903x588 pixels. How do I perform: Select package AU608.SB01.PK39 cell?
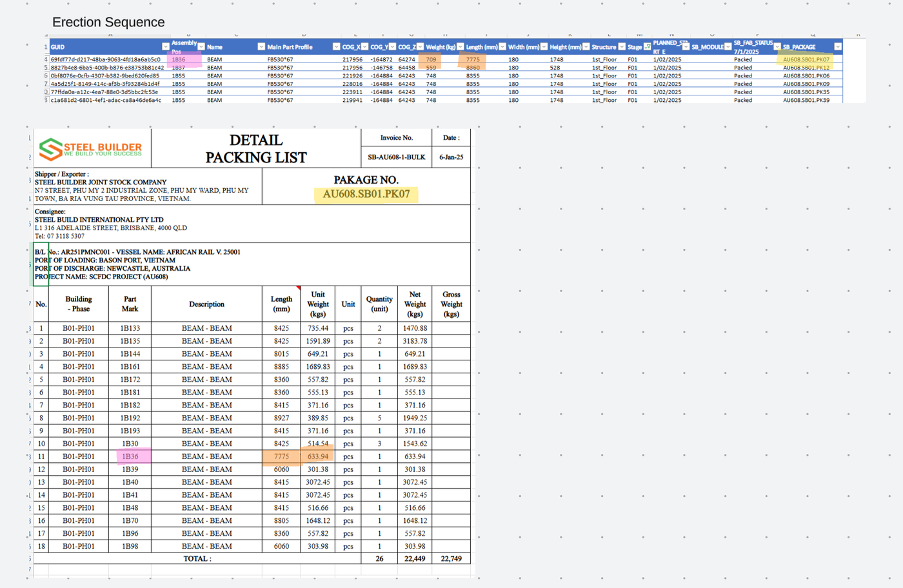(x=806, y=100)
